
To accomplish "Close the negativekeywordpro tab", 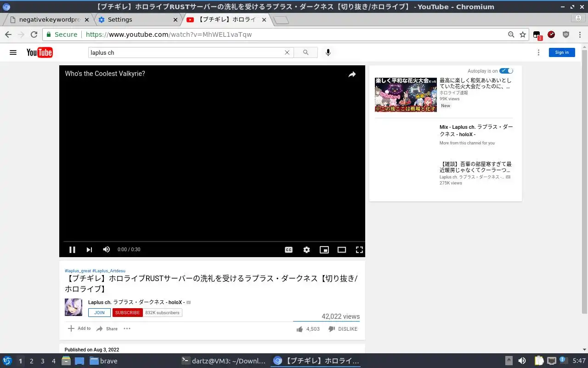I will tap(87, 20).
